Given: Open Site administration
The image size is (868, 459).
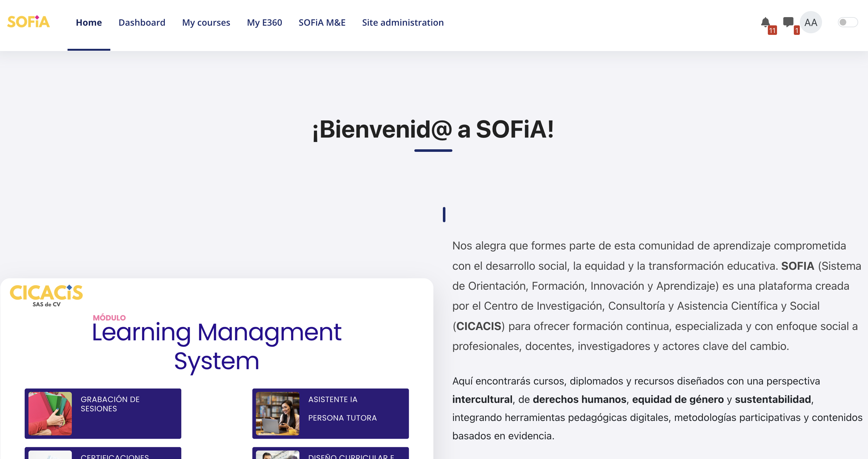Looking at the screenshot, I should (403, 22).
